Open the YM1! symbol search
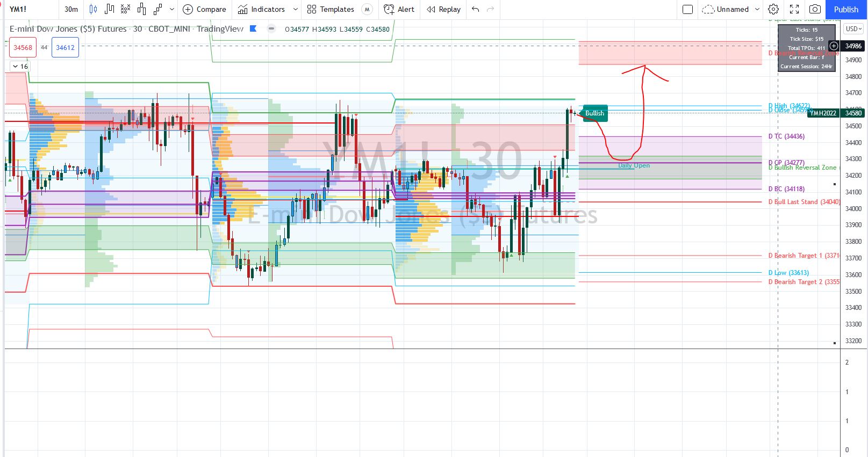 pyautogui.click(x=18, y=9)
